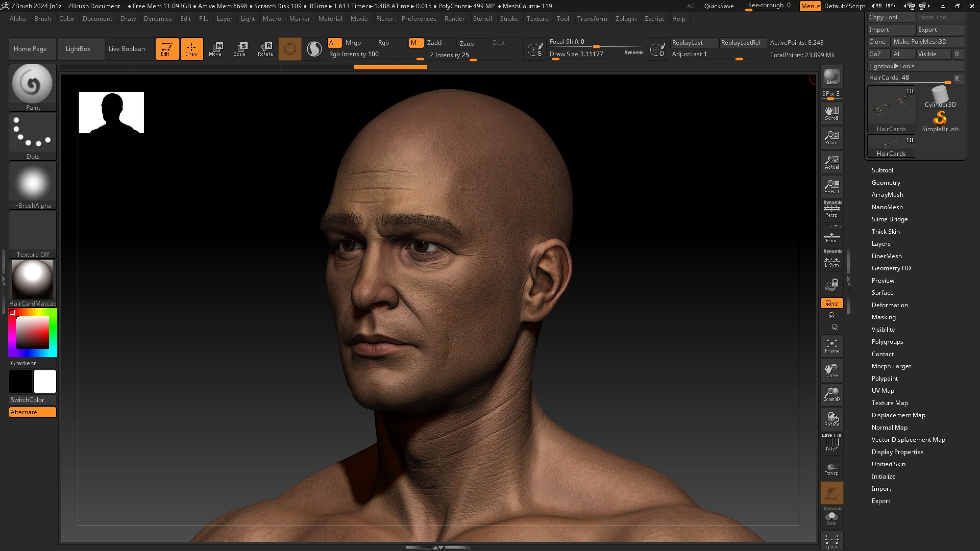Open the Transform menu

coord(592,19)
